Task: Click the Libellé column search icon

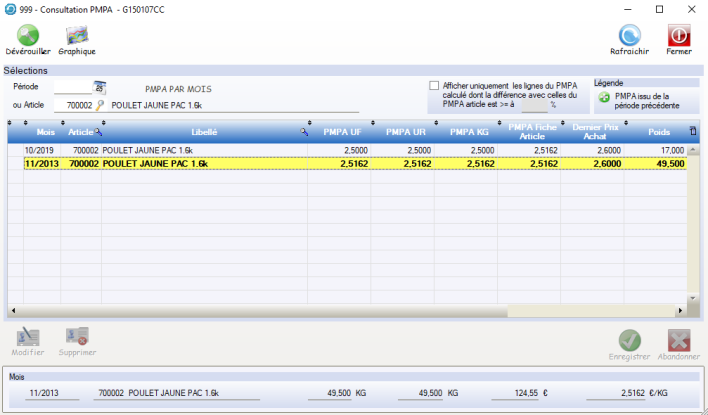Action: point(304,131)
